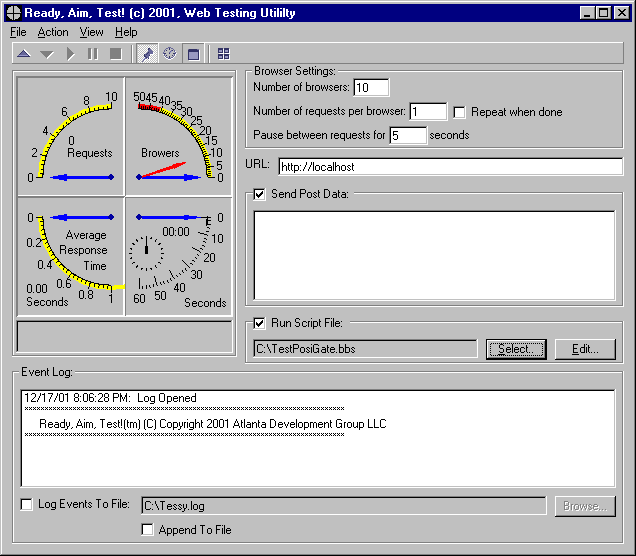
Task: Click inside the Post Data text area
Action: coord(434,255)
